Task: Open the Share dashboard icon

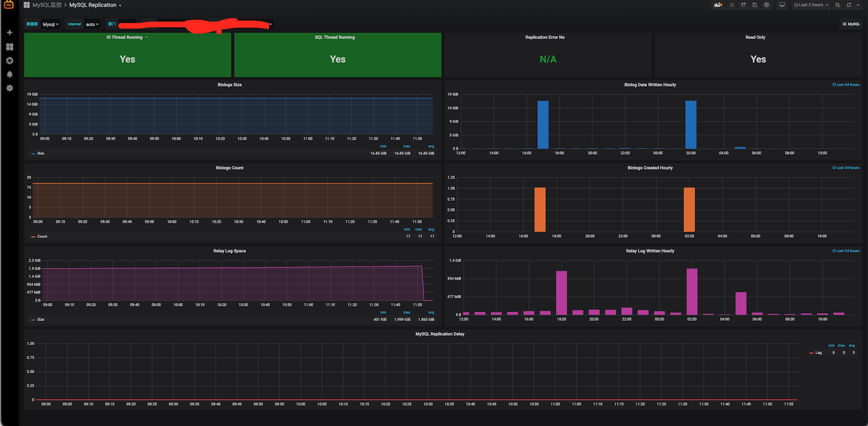Action: coord(743,5)
